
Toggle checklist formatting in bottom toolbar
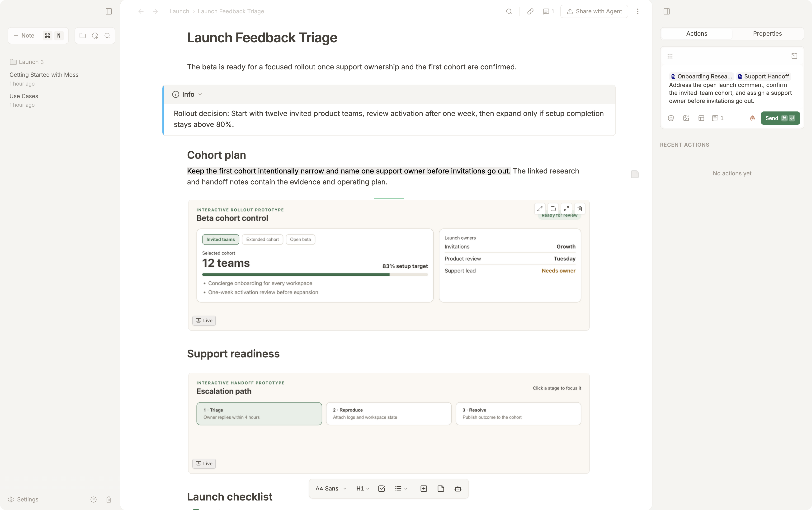381,489
